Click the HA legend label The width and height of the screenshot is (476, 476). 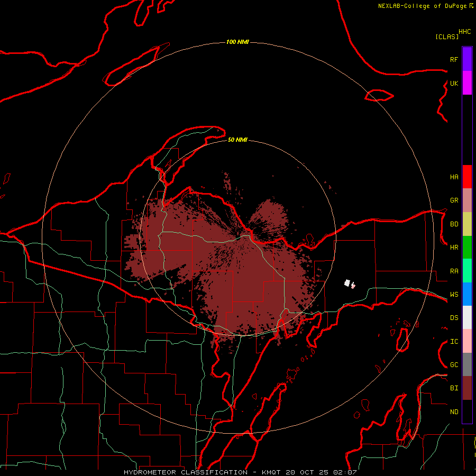pos(454,177)
